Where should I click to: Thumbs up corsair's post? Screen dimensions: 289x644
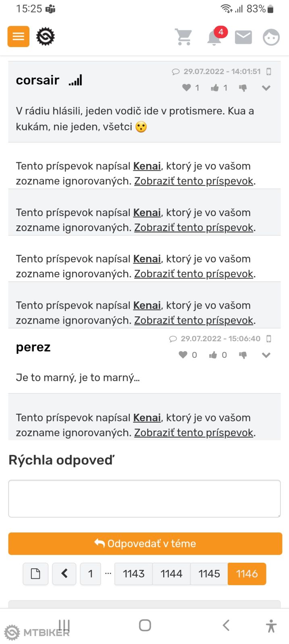[x=215, y=88]
